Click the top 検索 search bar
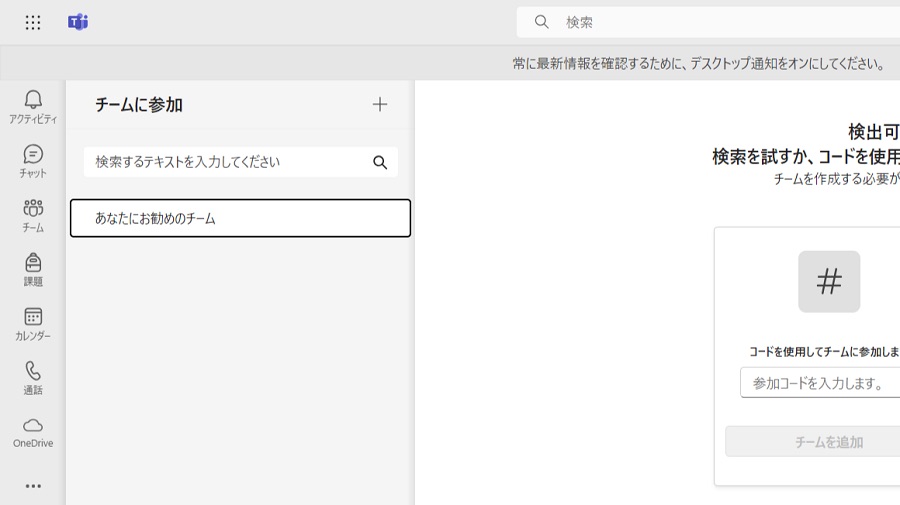This screenshot has width=900, height=505. click(x=720, y=22)
